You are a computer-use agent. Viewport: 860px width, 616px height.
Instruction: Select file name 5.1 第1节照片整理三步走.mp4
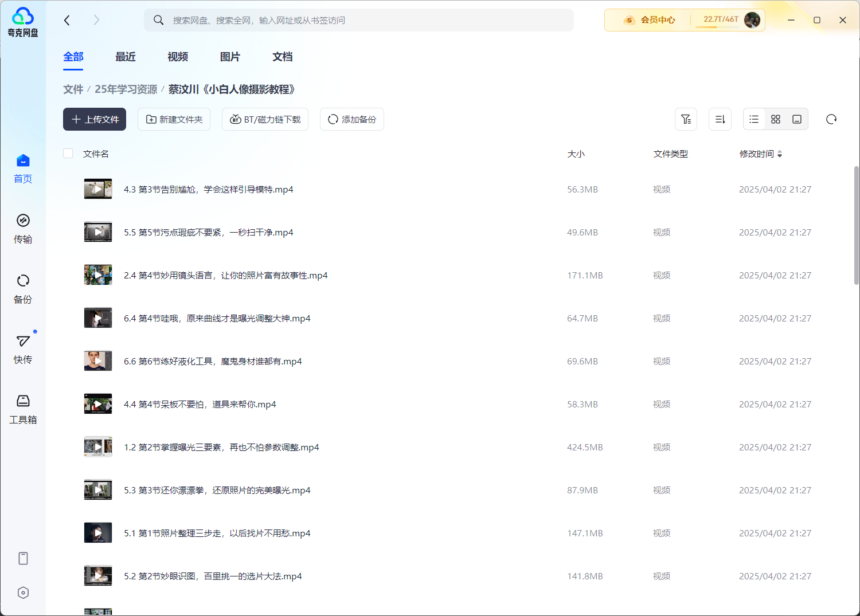(217, 533)
